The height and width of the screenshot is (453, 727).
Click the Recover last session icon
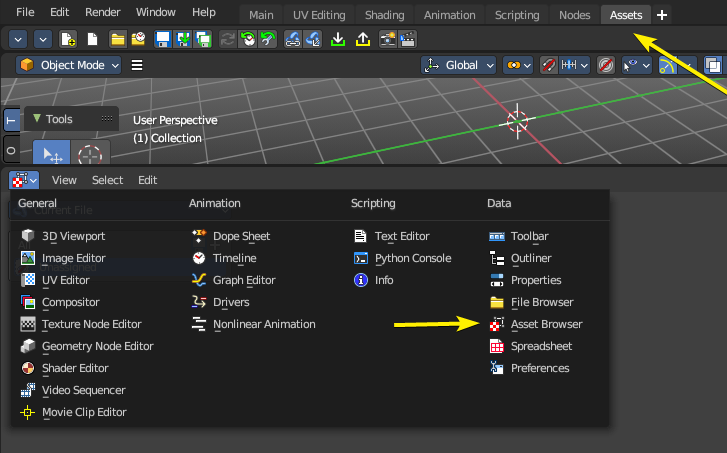(248, 39)
